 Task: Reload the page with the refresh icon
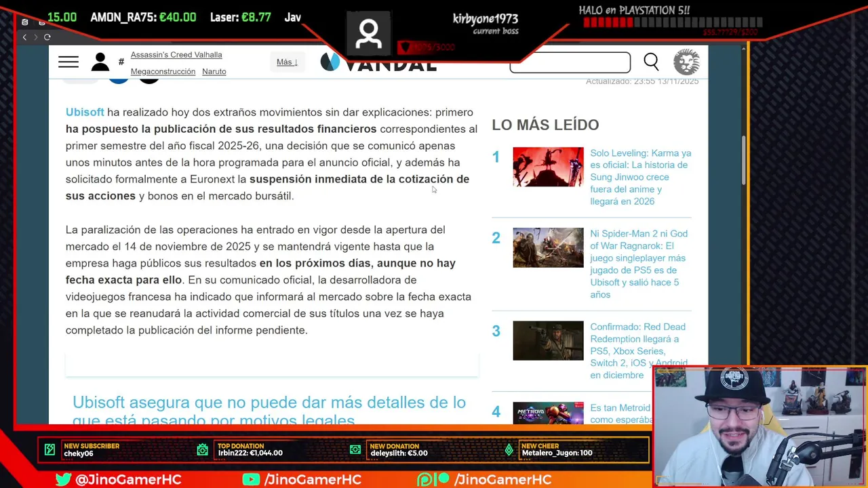pos(47,37)
